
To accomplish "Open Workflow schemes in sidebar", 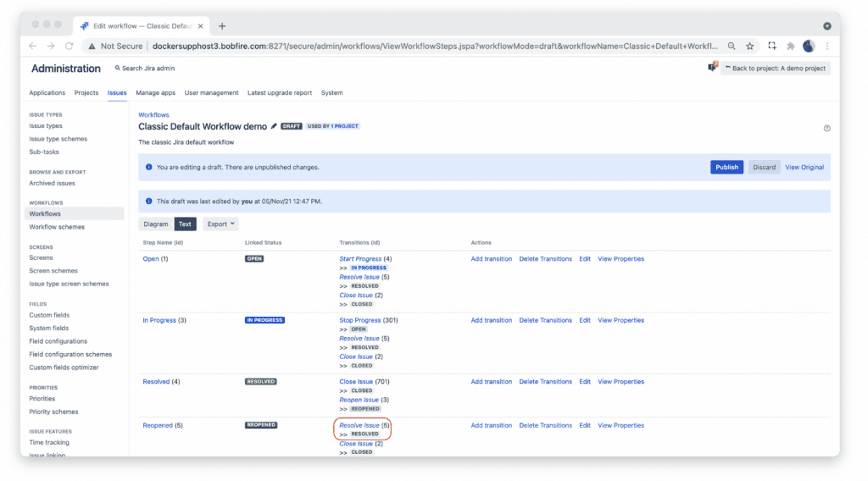I will pos(57,227).
